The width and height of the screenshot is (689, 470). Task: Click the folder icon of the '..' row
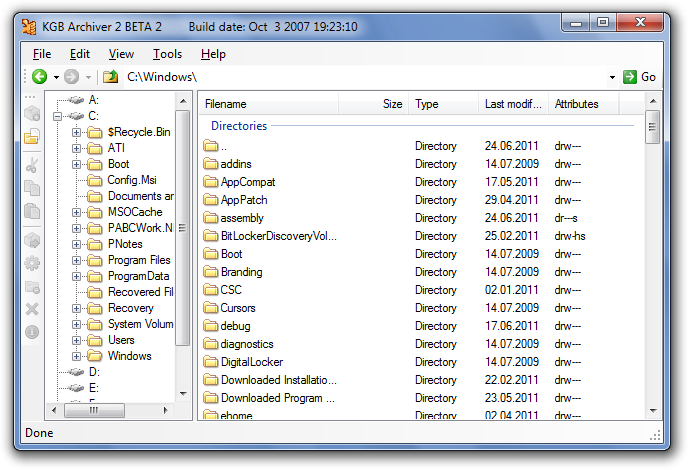click(211, 146)
